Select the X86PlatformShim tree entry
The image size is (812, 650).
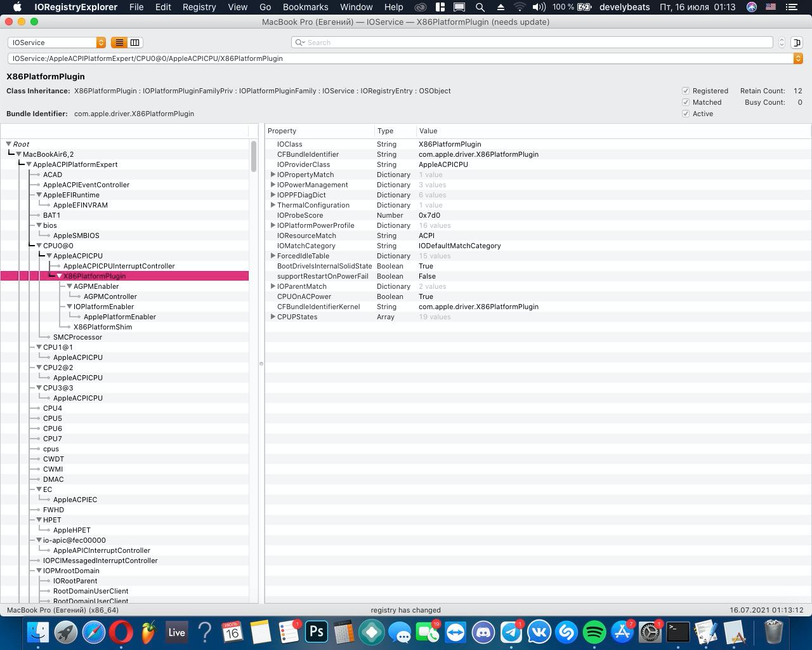point(103,327)
